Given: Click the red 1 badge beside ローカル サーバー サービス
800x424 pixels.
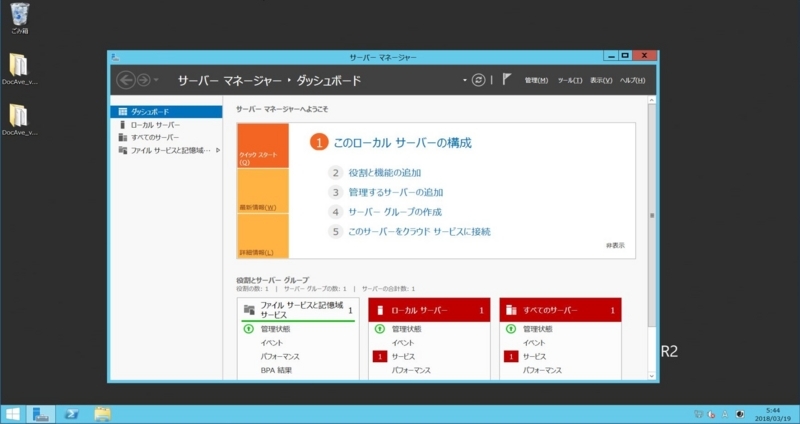Looking at the screenshot, I should coord(380,357).
